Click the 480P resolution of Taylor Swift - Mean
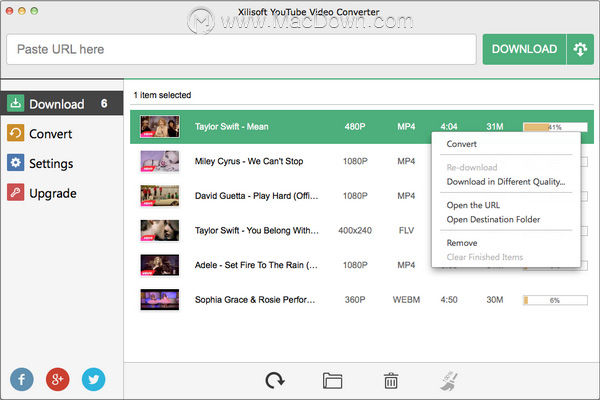This screenshot has height=400, width=600. pyautogui.click(x=355, y=127)
